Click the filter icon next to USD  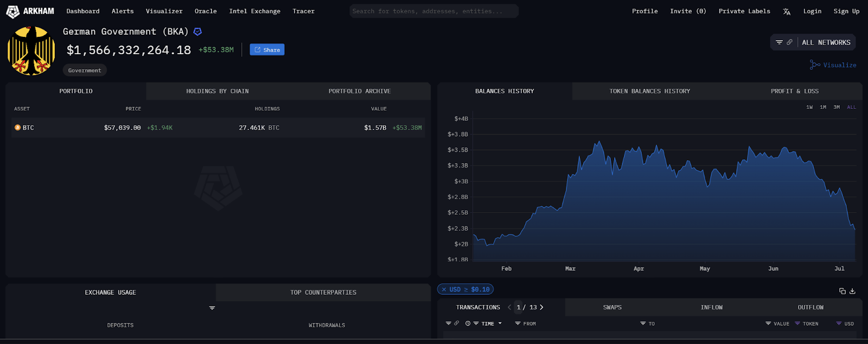pos(839,323)
